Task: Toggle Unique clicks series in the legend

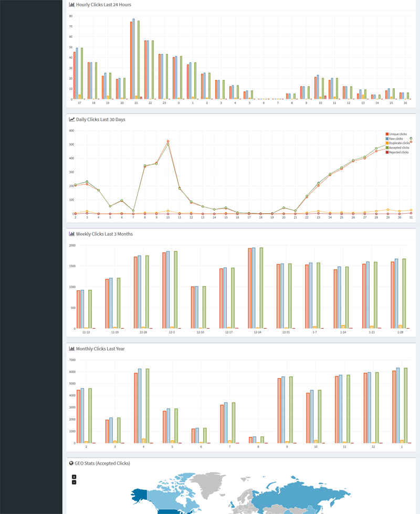Action: (x=398, y=134)
